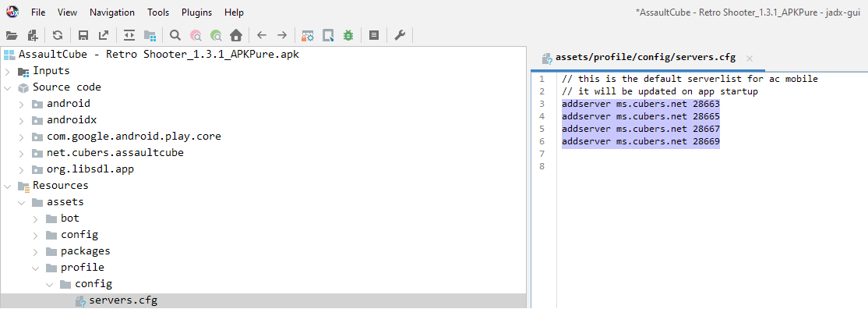Viewport: 868px width, 309px height.
Task: Click the line 'addserver ms.cubers.net 28667'
Action: [x=640, y=130]
